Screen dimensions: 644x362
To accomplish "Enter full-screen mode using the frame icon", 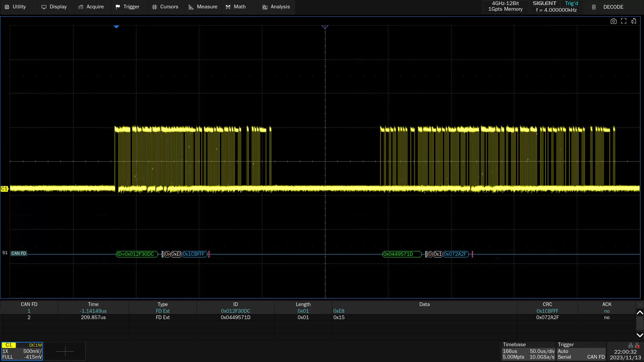I will tap(624, 21).
